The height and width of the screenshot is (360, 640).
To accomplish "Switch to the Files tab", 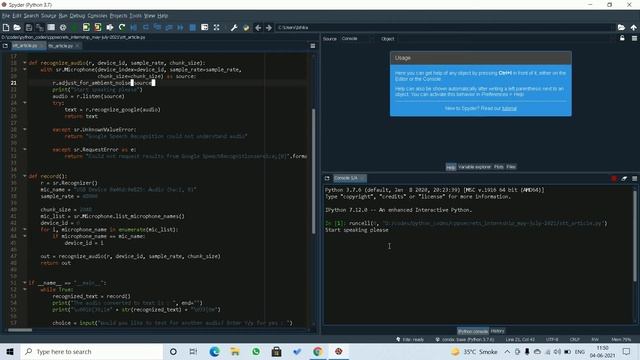I will 511,167.
